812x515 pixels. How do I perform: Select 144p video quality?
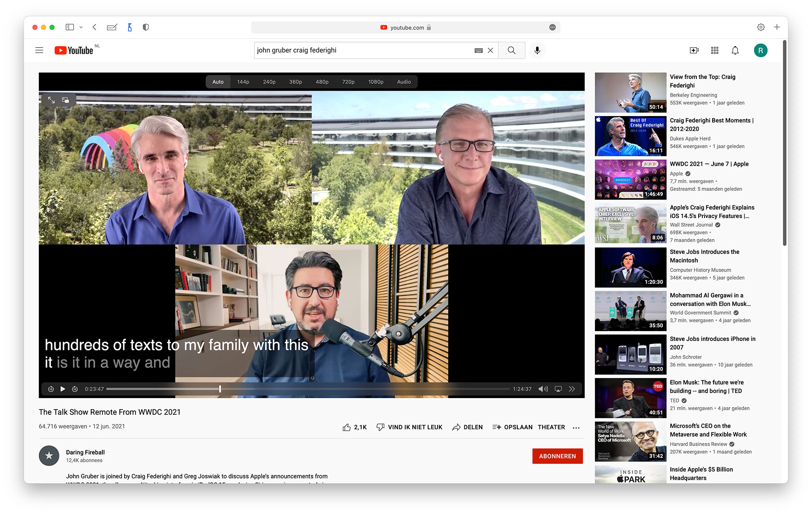pos(243,82)
